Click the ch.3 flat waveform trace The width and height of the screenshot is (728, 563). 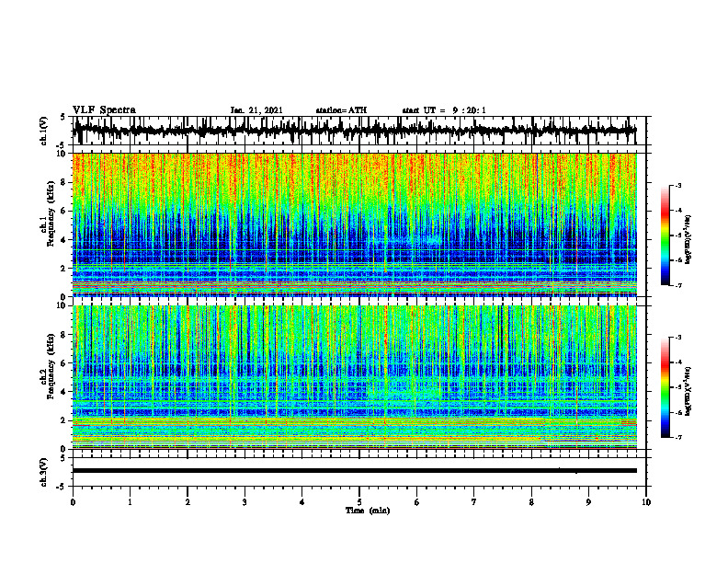pos(355,471)
